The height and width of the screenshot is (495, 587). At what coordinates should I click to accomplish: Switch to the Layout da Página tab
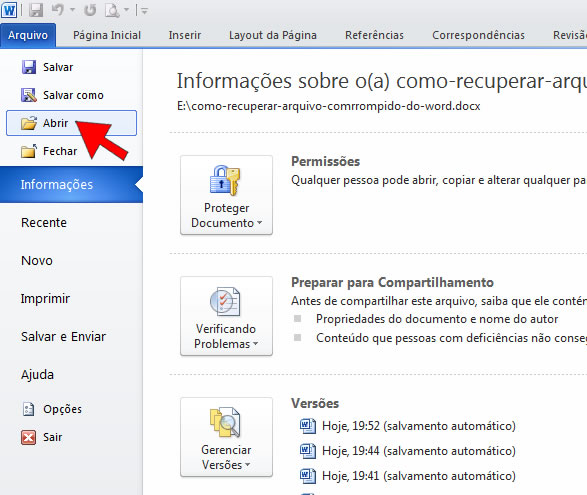pyautogui.click(x=273, y=35)
